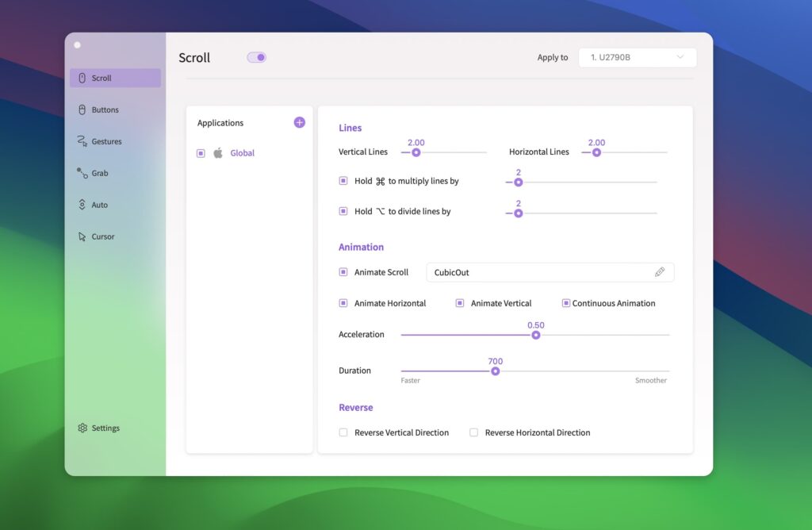The width and height of the screenshot is (812, 530).
Task: Check Reverse Horizontal Direction box
Action: pos(473,432)
